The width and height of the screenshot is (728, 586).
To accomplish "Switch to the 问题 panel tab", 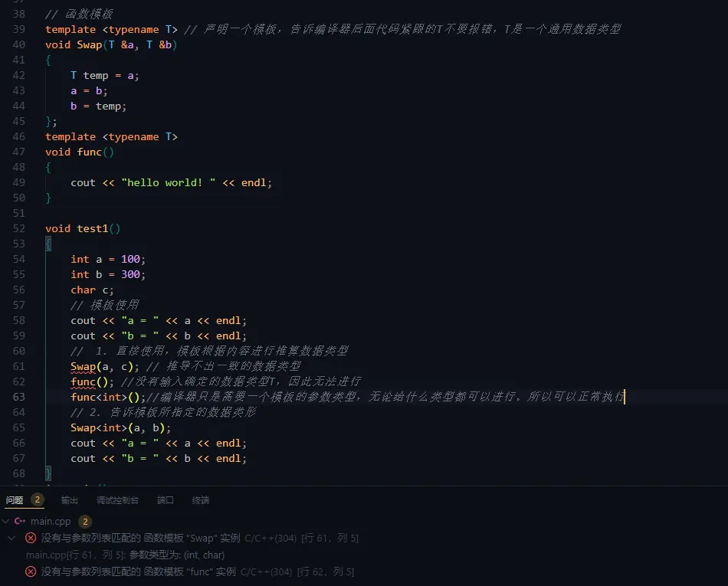I will click(15, 500).
